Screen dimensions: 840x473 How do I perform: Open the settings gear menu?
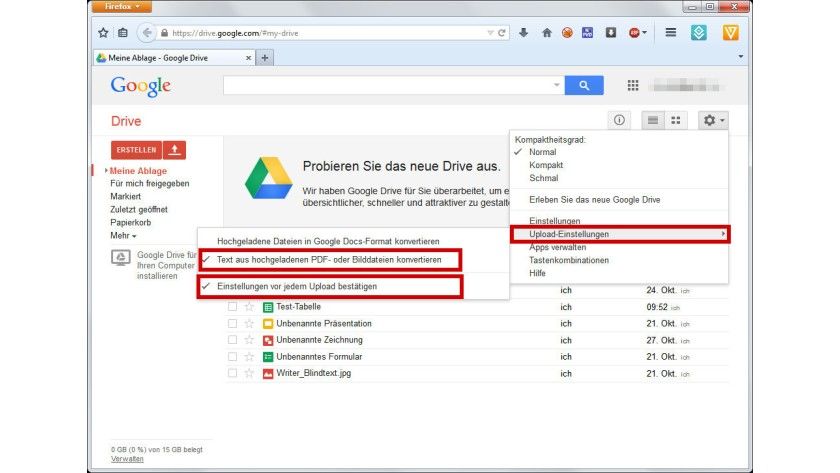(x=712, y=120)
